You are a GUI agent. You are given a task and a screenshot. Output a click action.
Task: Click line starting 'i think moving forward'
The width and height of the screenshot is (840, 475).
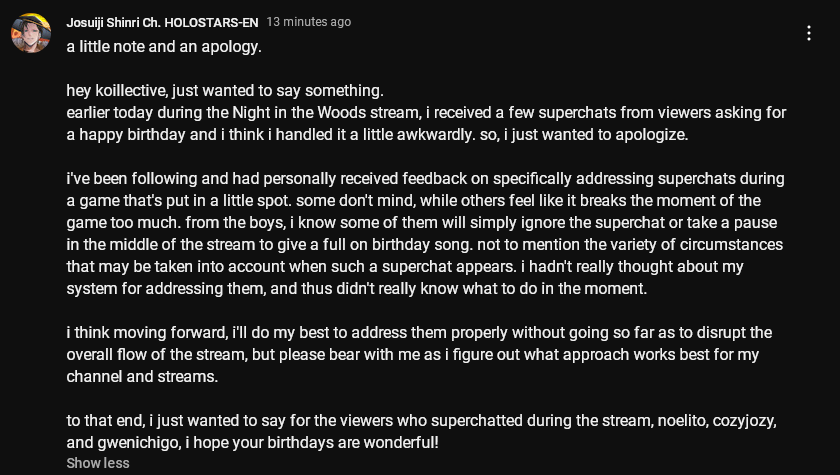click(419, 332)
